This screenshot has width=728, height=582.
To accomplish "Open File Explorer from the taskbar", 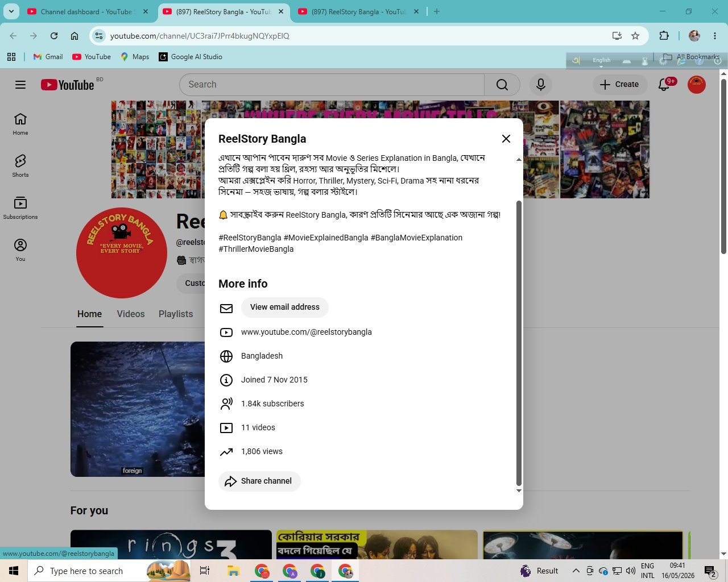I will tap(233, 571).
